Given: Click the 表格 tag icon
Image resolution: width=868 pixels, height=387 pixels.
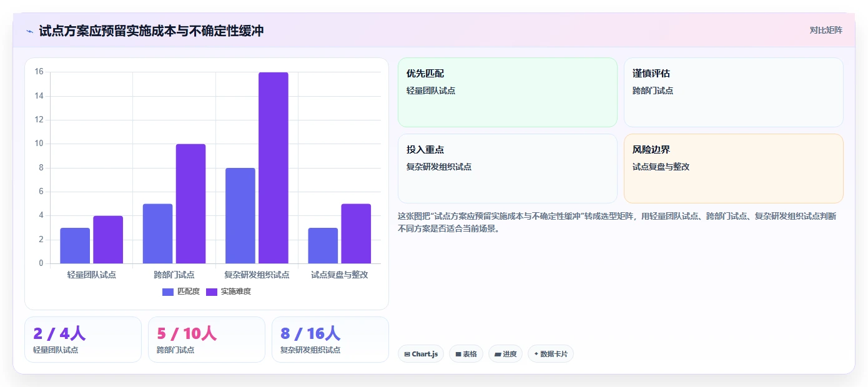Looking at the screenshot, I should 458,354.
